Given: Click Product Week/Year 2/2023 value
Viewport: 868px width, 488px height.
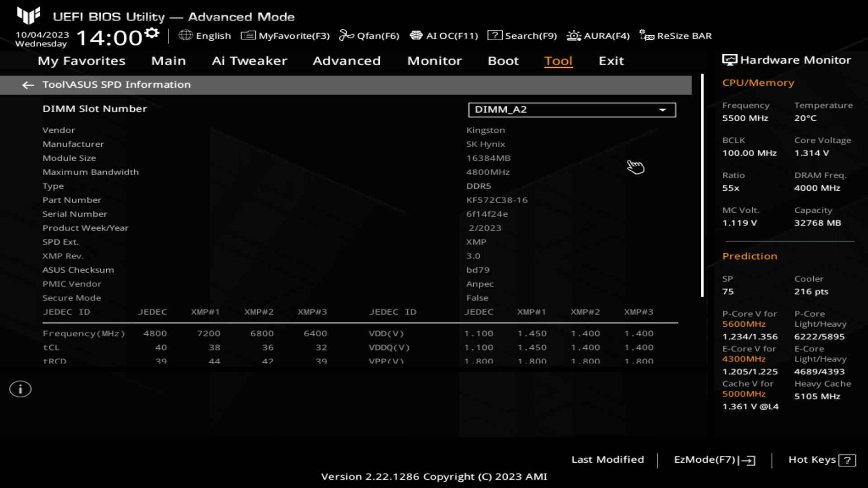Looking at the screenshot, I should point(485,228).
